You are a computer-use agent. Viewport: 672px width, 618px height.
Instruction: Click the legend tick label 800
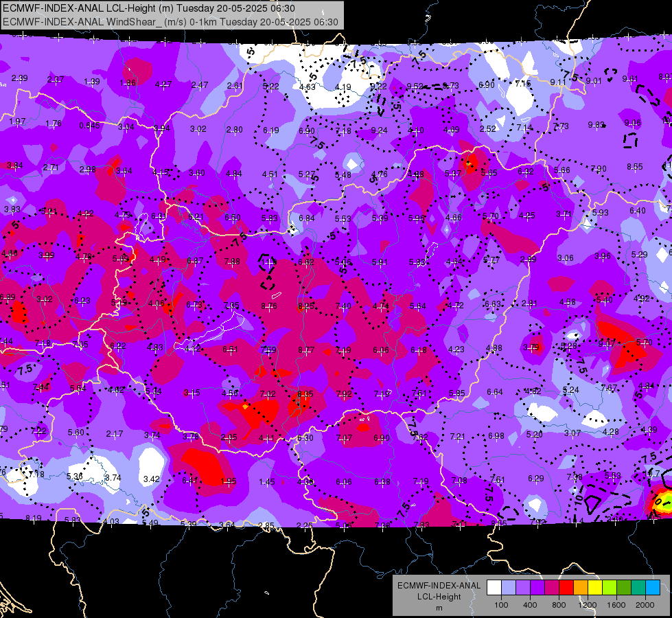(559, 605)
